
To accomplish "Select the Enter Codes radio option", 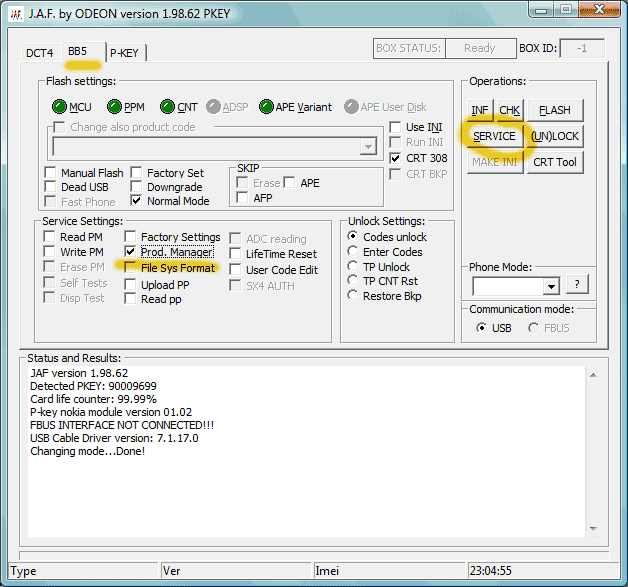I will tap(352, 251).
